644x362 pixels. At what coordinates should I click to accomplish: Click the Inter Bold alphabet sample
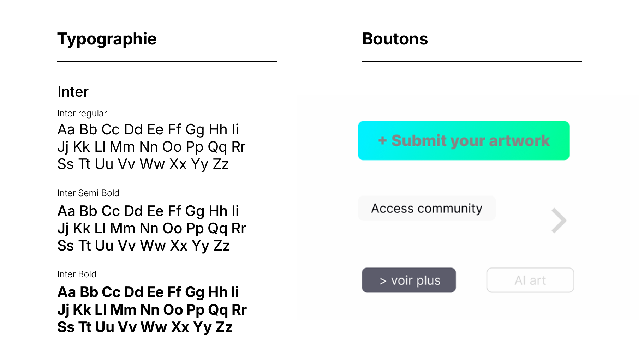[x=152, y=309]
